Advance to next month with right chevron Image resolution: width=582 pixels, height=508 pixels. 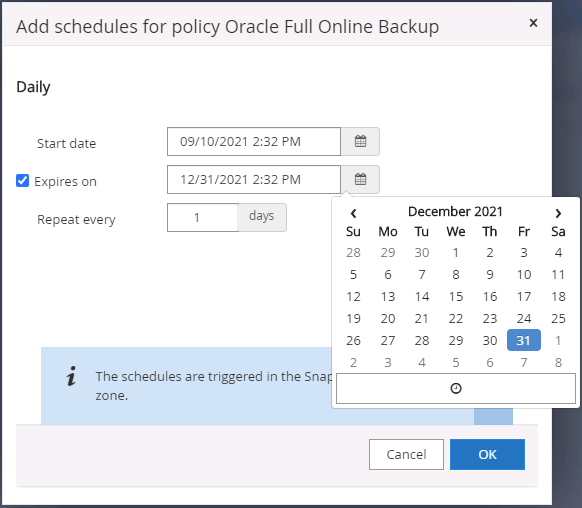coord(558,213)
